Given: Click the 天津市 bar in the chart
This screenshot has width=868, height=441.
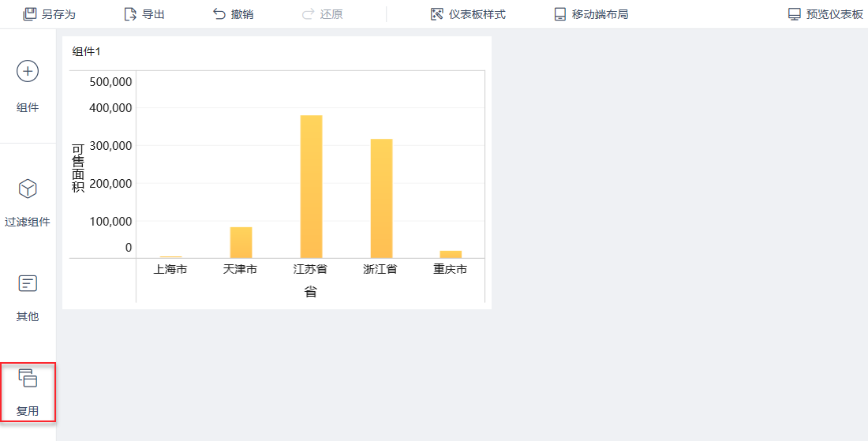Looking at the screenshot, I should point(241,242).
